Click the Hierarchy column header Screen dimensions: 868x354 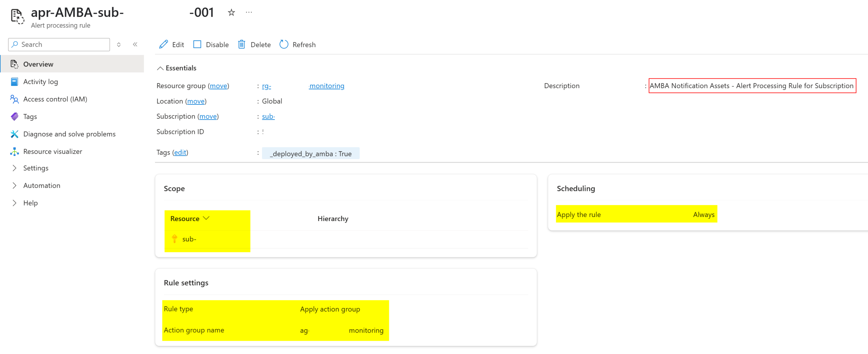pos(333,219)
